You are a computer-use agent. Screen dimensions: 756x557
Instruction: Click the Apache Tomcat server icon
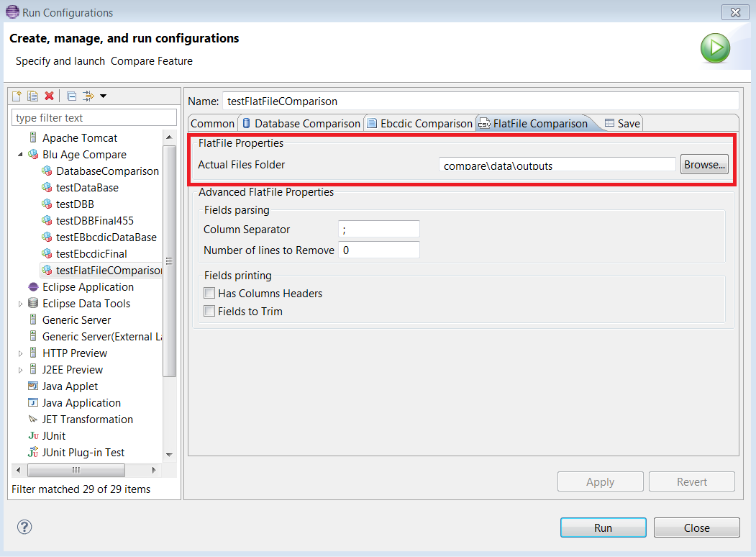[33, 137]
